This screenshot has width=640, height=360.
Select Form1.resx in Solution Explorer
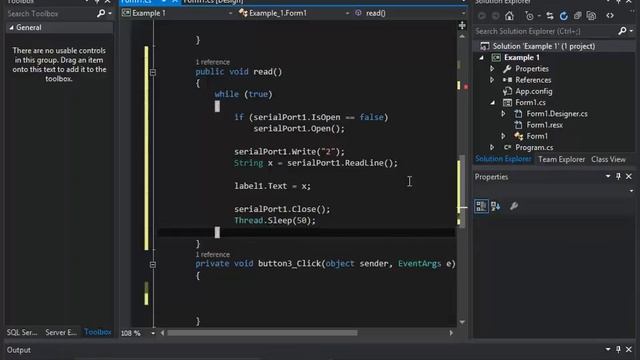click(x=544, y=125)
